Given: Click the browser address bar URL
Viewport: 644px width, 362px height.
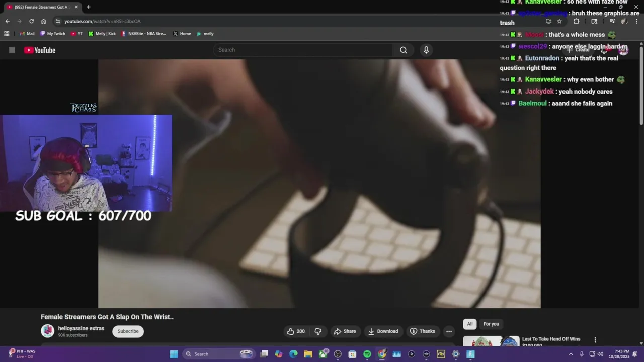Looking at the screenshot, I should [103, 21].
